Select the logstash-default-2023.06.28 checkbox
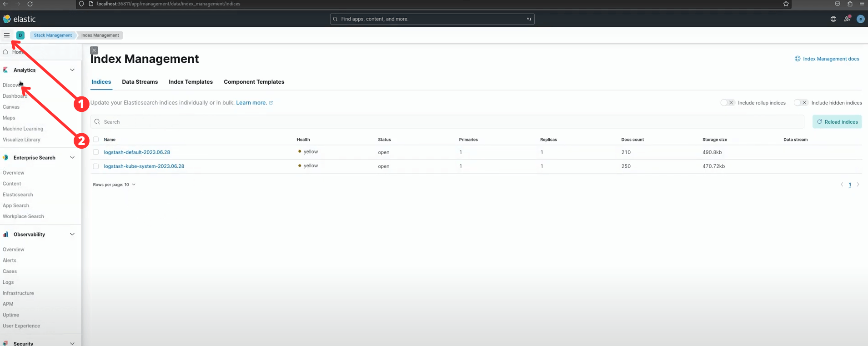 (x=96, y=152)
